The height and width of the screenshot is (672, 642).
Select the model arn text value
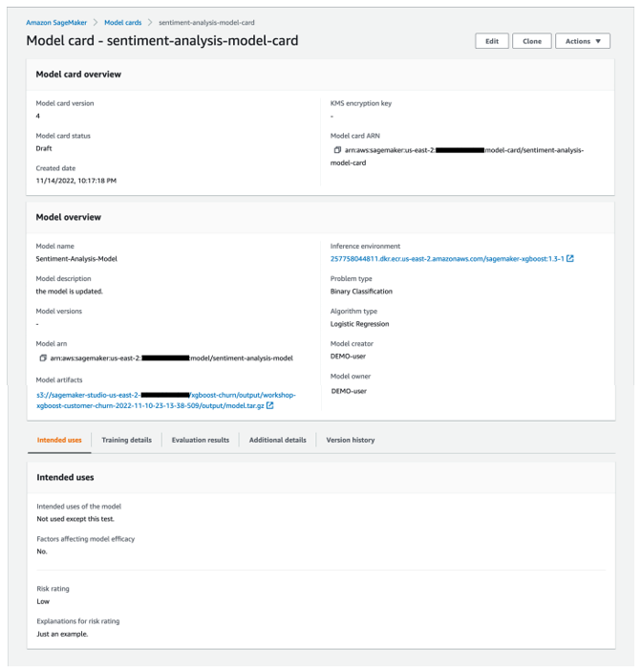pos(171,358)
